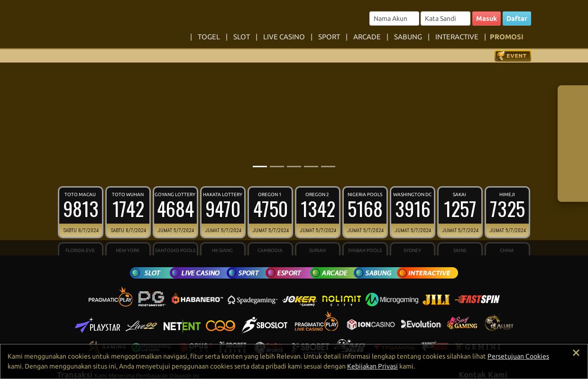Select the ARCADE category tab pill

click(332, 273)
